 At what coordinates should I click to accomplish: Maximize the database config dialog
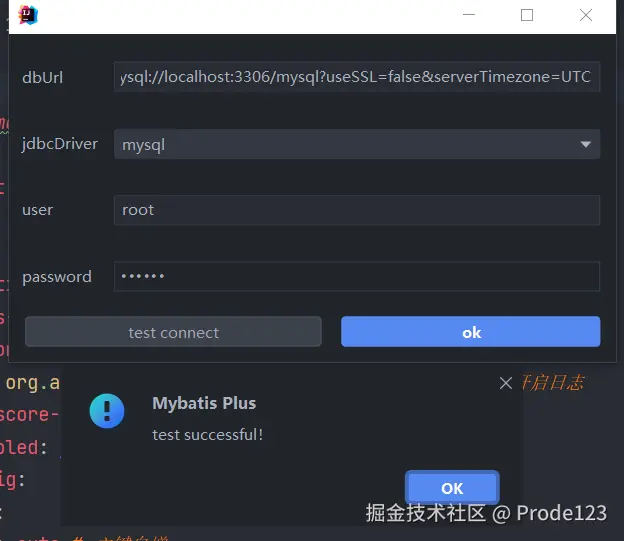click(527, 15)
